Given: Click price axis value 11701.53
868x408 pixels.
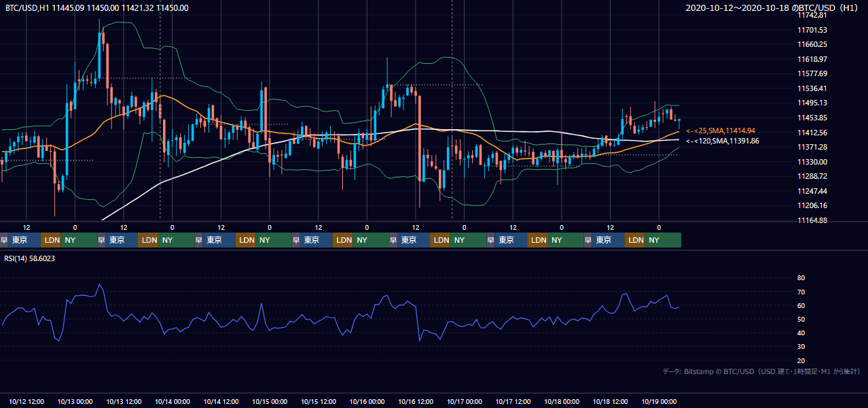Looking at the screenshot, I should point(812,30).
